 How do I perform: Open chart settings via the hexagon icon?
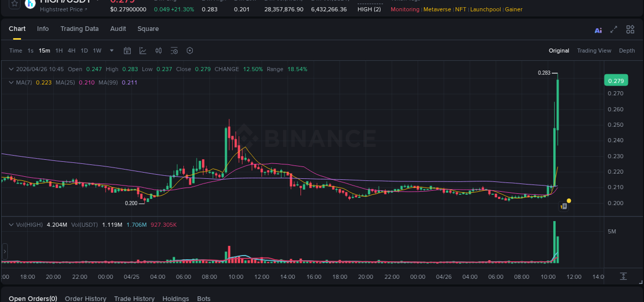190,51
